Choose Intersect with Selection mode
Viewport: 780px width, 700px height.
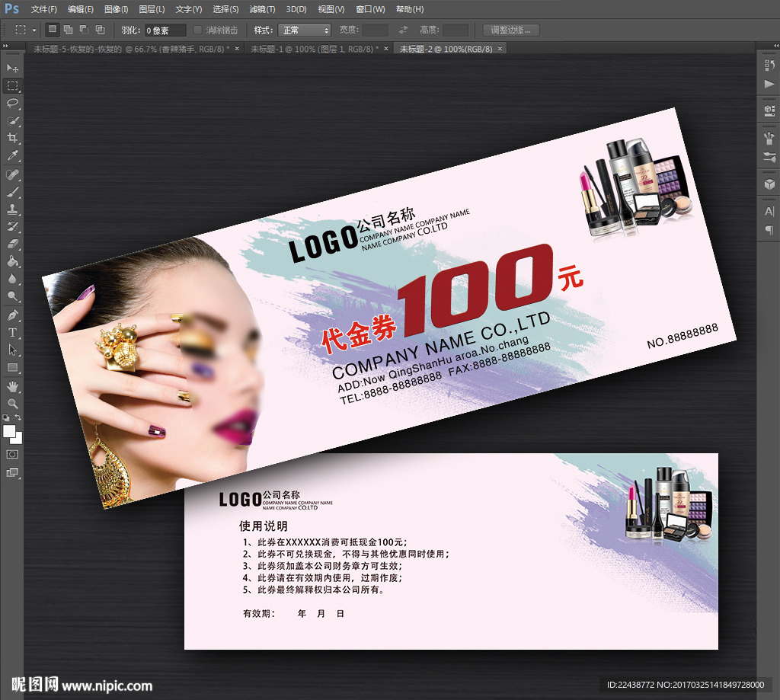100,30
